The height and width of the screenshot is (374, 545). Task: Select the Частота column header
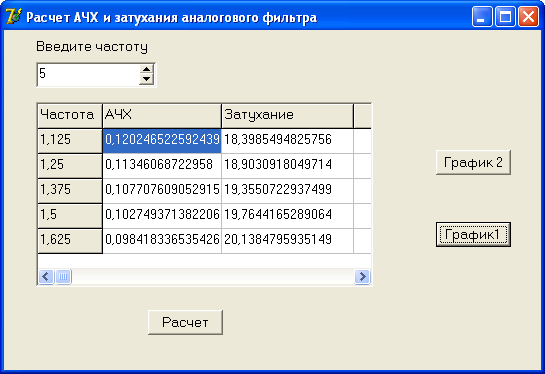pos(70,116)
